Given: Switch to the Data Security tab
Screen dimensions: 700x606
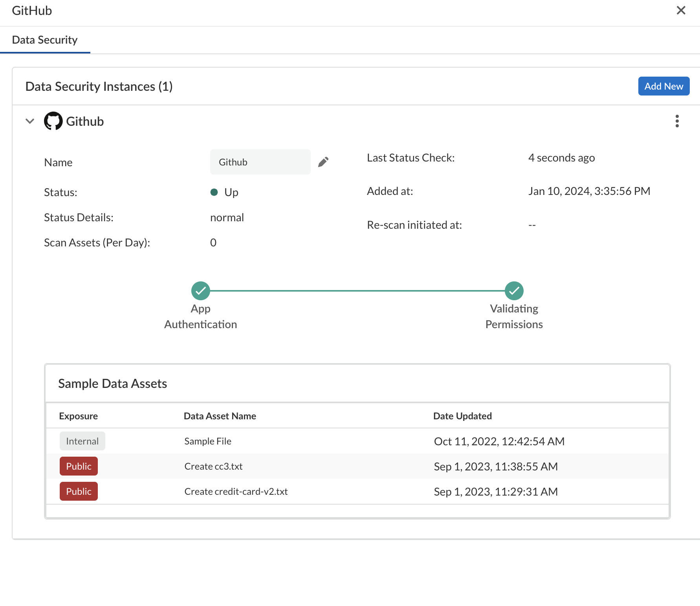Looking at the screenshot, I should pos(45,40).
